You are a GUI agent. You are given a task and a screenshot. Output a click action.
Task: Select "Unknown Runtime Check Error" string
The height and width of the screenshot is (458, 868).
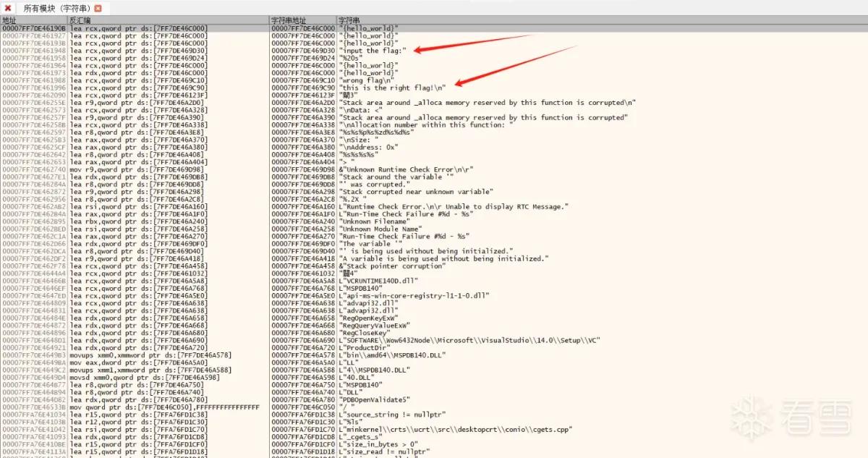coord(406,169)
